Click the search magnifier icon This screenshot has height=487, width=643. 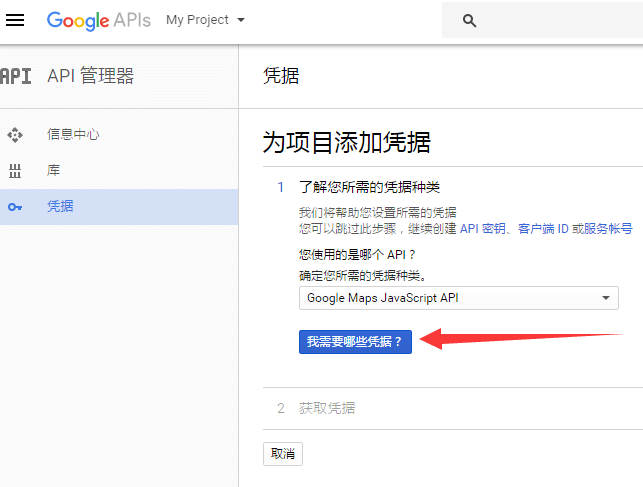[x=469, y=20]
